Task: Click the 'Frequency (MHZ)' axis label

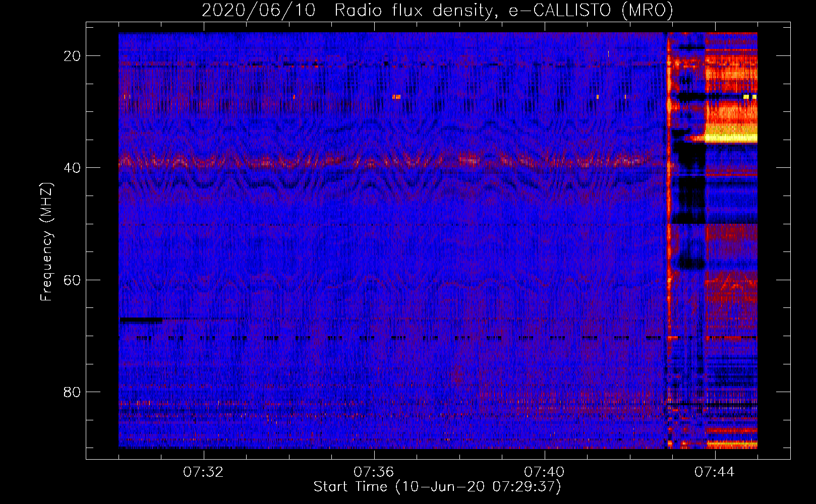Action: [46, 242]
